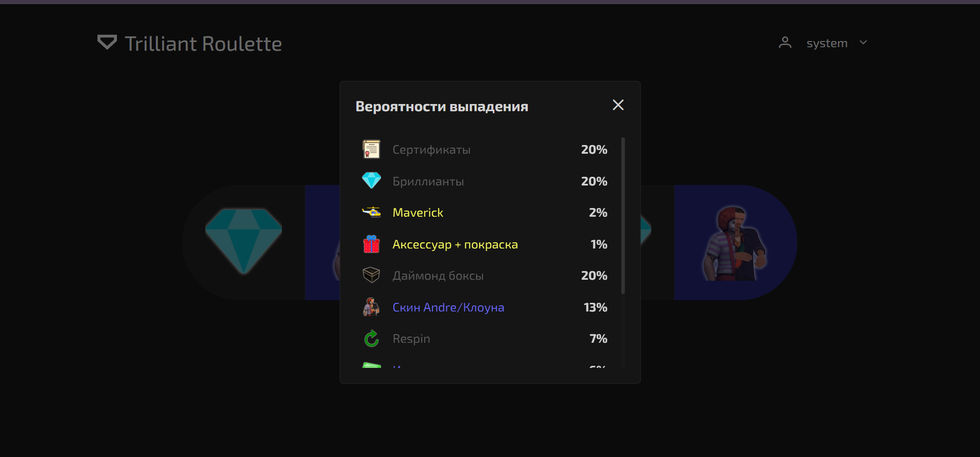The height and width of the screenshot is (457, 980).
Task: Click the Trilliant Roulette title link
Action: coord(203,44)
